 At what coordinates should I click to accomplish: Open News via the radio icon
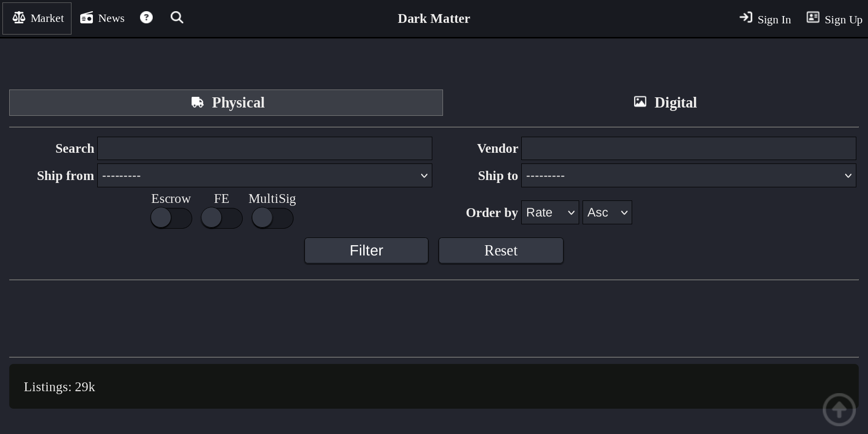pos(87,17)
